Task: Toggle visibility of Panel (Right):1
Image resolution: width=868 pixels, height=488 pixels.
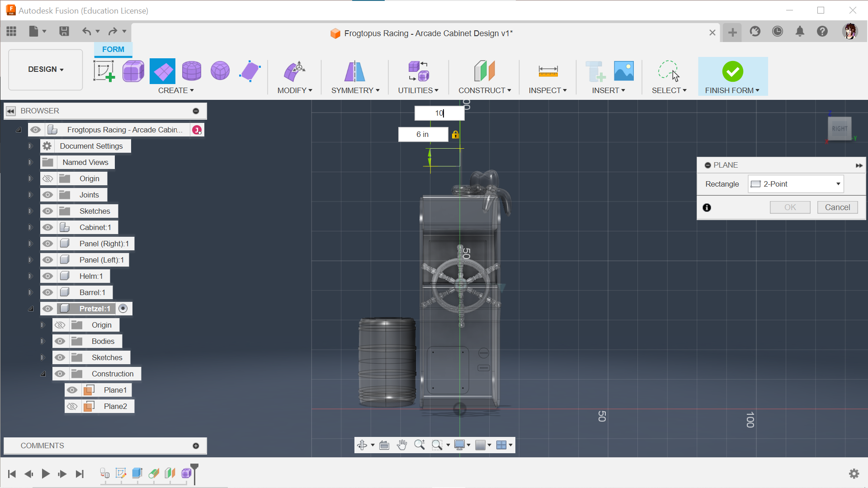Action: (47, 243)
